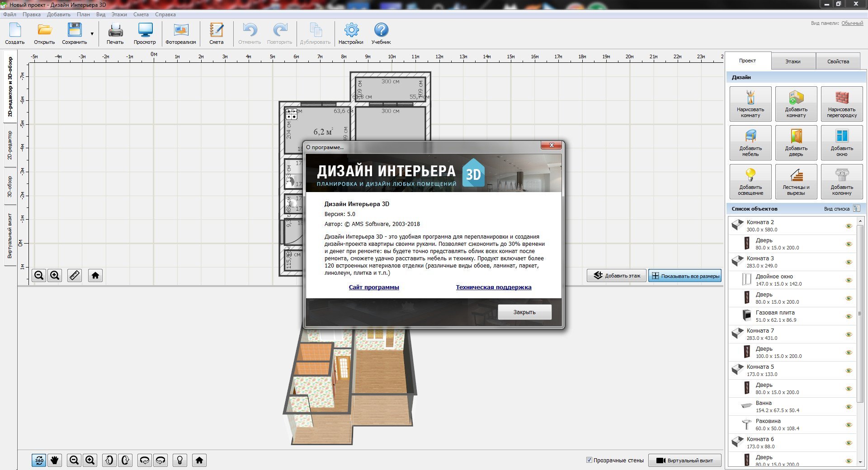This screenshot has height=470, width=868.
Task: Select Газовая плита in object list
Action: (792, 316)
